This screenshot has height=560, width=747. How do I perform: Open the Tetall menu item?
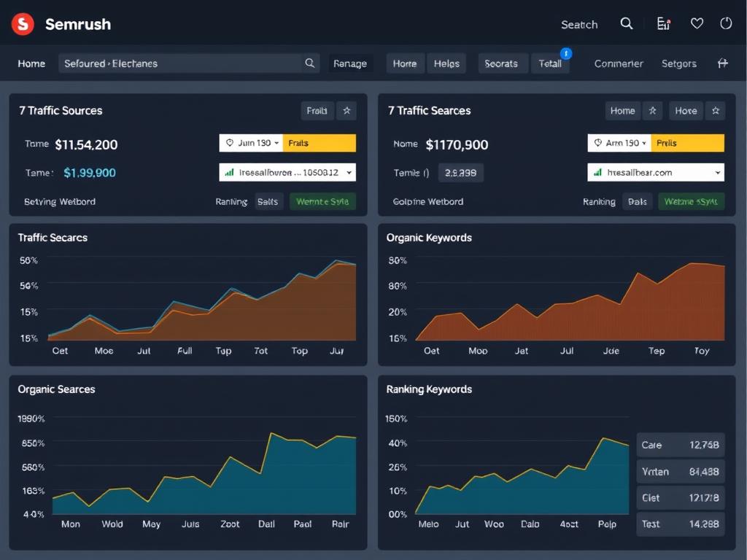pyautogui.click(x=550, y=63)
